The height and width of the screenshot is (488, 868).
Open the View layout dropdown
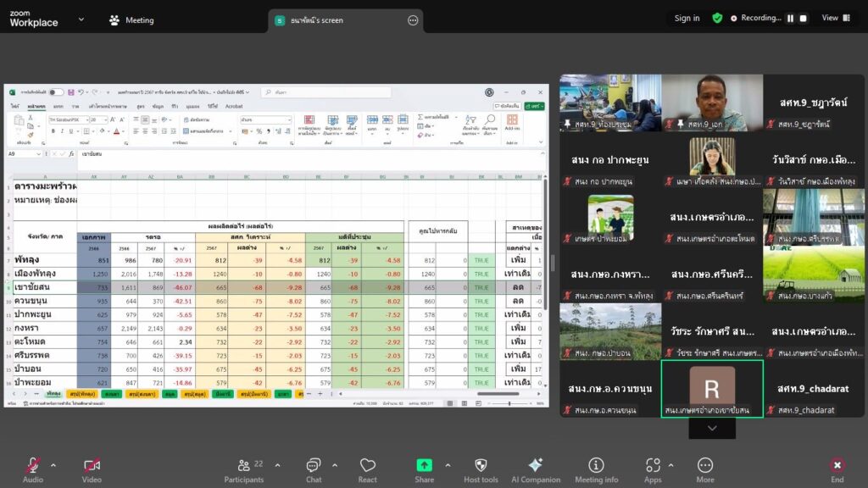click(834, 18)
